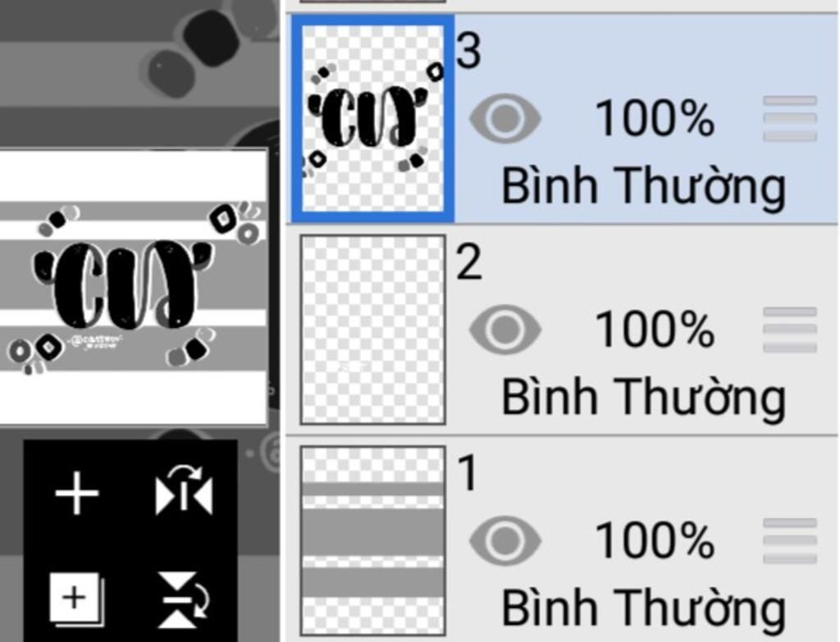This screenshot has height=642, width=840.
Task: Click layer 2 opacity 100% value
Action: pos(655,330)
